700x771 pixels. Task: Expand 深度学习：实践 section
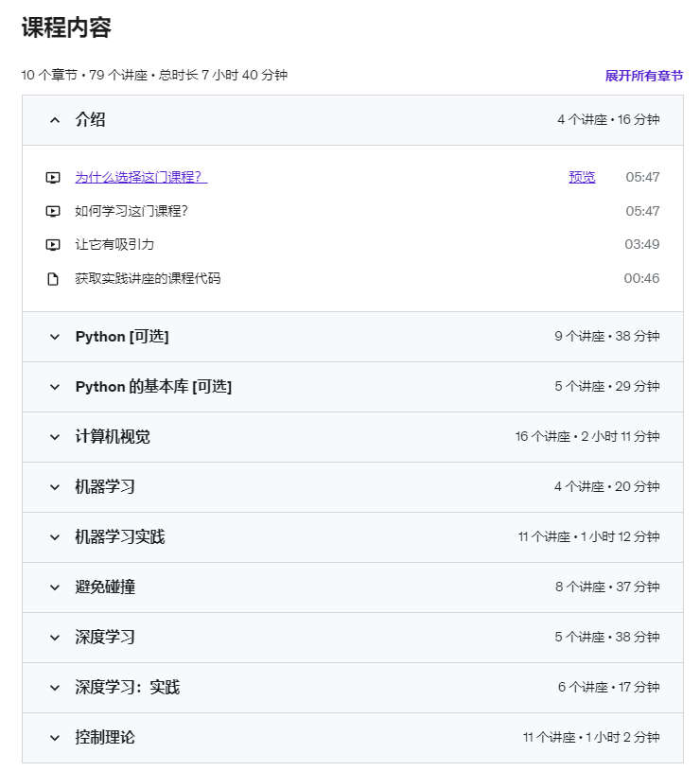(x=353, y=688)
